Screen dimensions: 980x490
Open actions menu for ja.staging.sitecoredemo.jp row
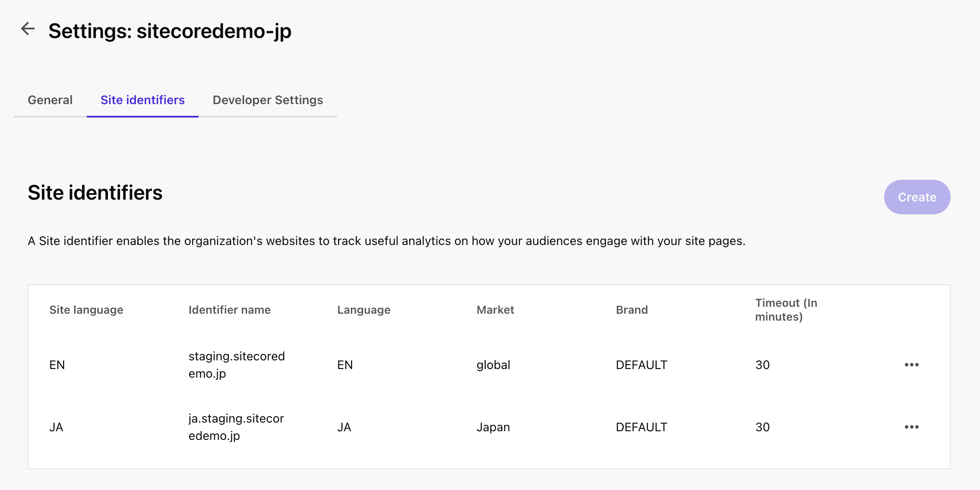pos(911,427)
